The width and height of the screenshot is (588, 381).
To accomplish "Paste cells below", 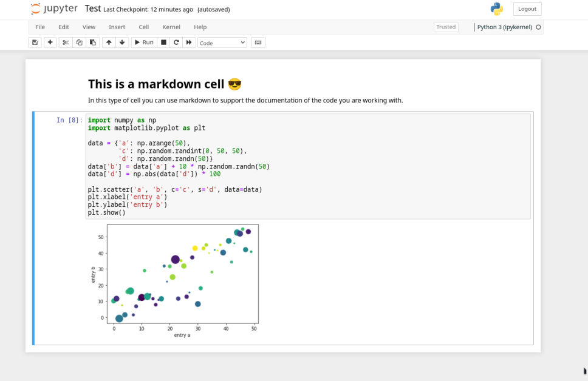I will pyautogui.click(x=92, y=42).
